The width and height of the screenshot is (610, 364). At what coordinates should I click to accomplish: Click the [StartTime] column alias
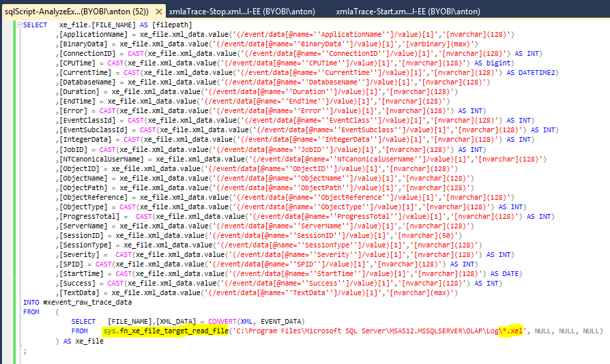pos(81,274)
